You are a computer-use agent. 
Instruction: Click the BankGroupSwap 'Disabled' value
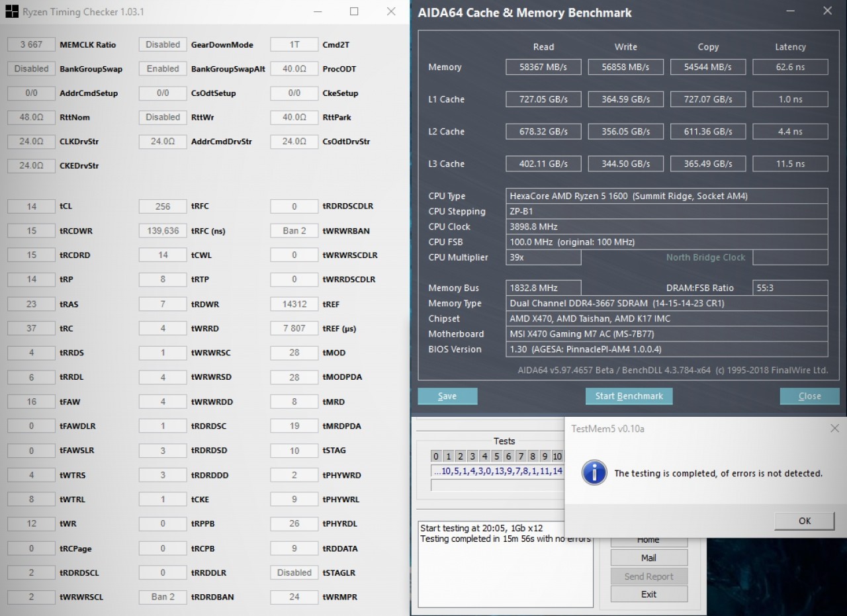[x=31, y=69]
